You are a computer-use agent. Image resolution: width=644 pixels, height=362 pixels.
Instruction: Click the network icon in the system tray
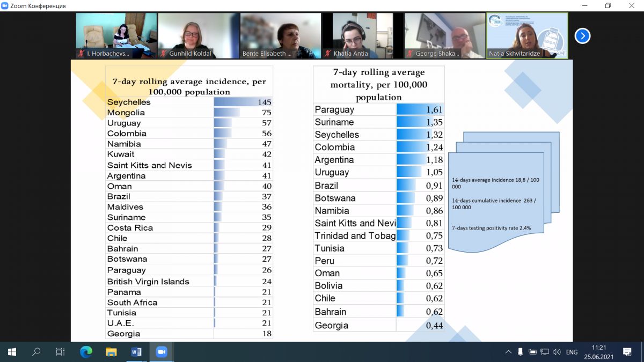(545, 352)
